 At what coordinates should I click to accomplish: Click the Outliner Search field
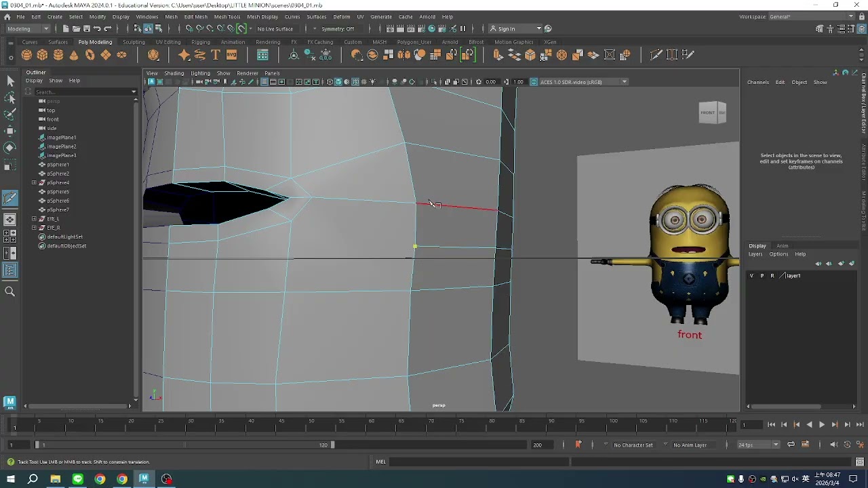(x=81, y=91)
